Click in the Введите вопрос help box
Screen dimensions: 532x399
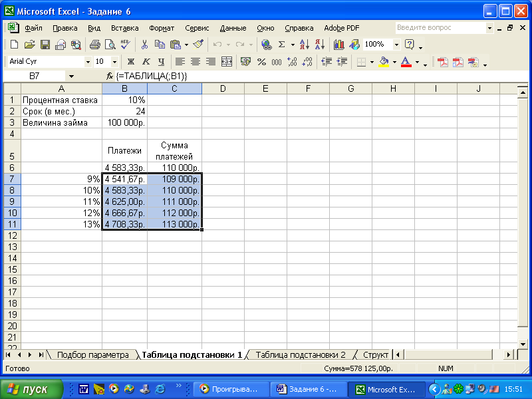(440, 28)
